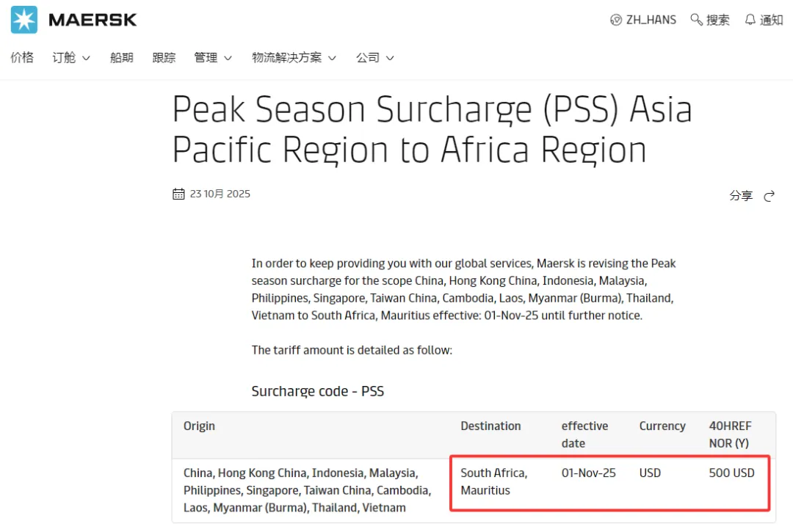Open the 物流解决方案 dropdown
This screenshot has height=532, width=793.
tap(288, 57)
